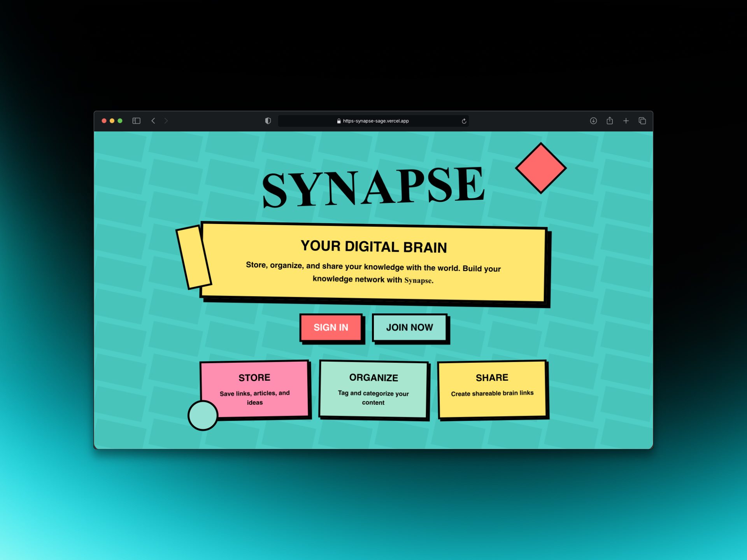Click the Join Now button

(410, 328)
